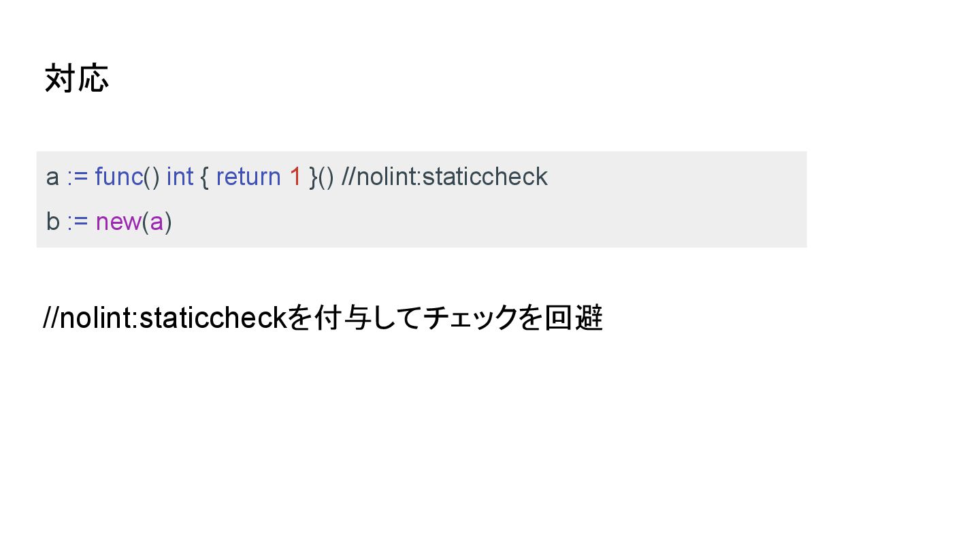Click the new keyword on second code line

click(x=118, y=222)
